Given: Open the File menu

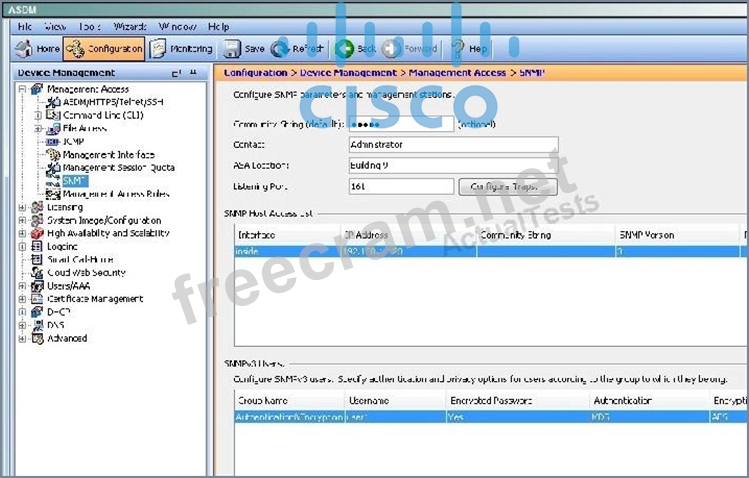Looking at the screenshot, I should click(26, 26).
